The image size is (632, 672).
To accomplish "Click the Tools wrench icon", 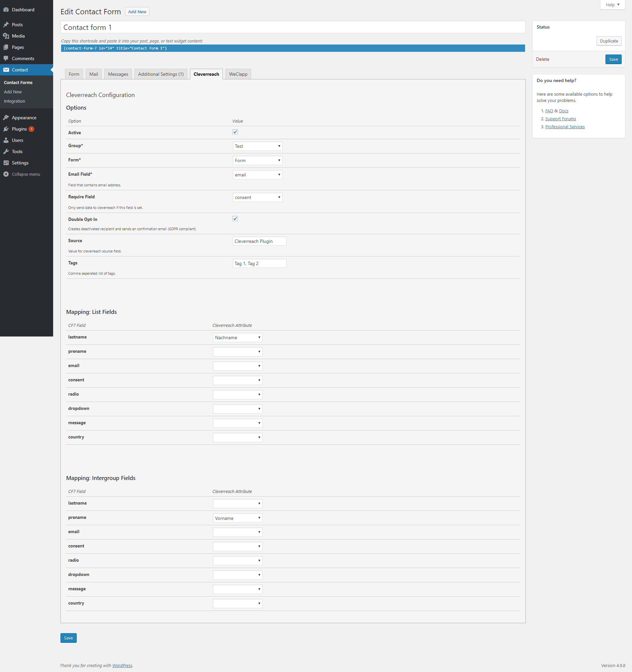I will click(x=6, y=151).
